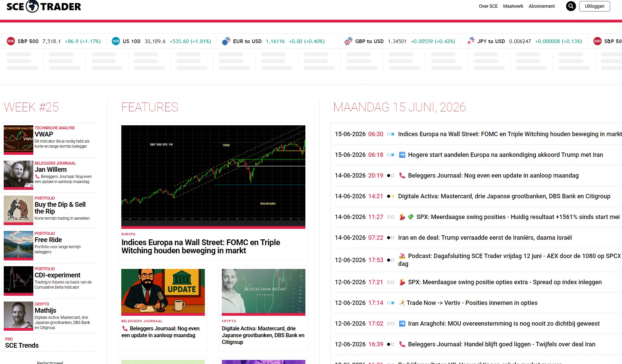
Task: Click the EUR to USD flag icon
Action: coord(226,41)
